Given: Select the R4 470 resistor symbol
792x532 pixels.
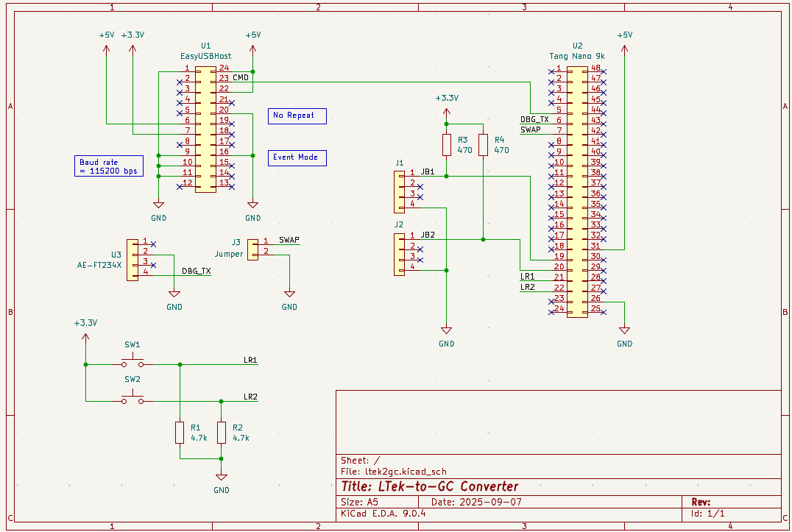Looking at the screenshot, I should pos(483,145).
